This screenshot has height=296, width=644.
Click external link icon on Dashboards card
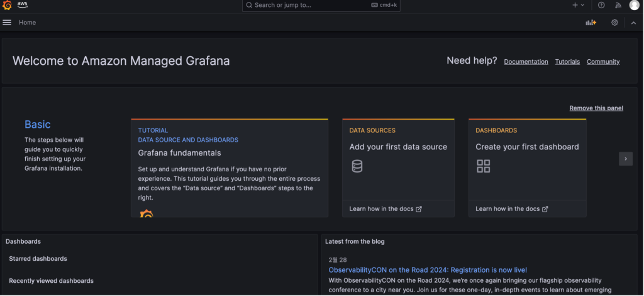point(545,209)
